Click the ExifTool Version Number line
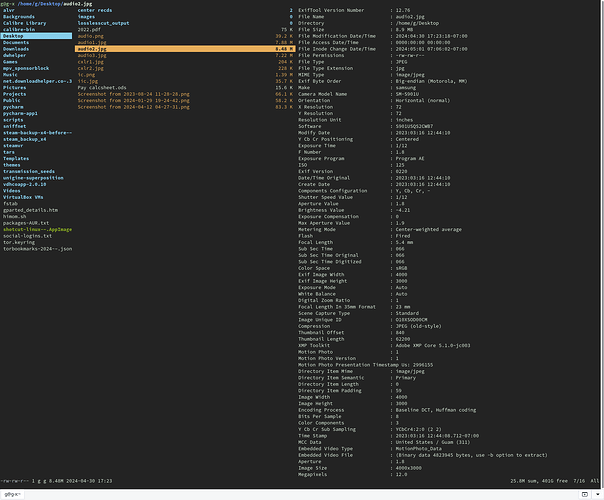 (x=354, y=10)
